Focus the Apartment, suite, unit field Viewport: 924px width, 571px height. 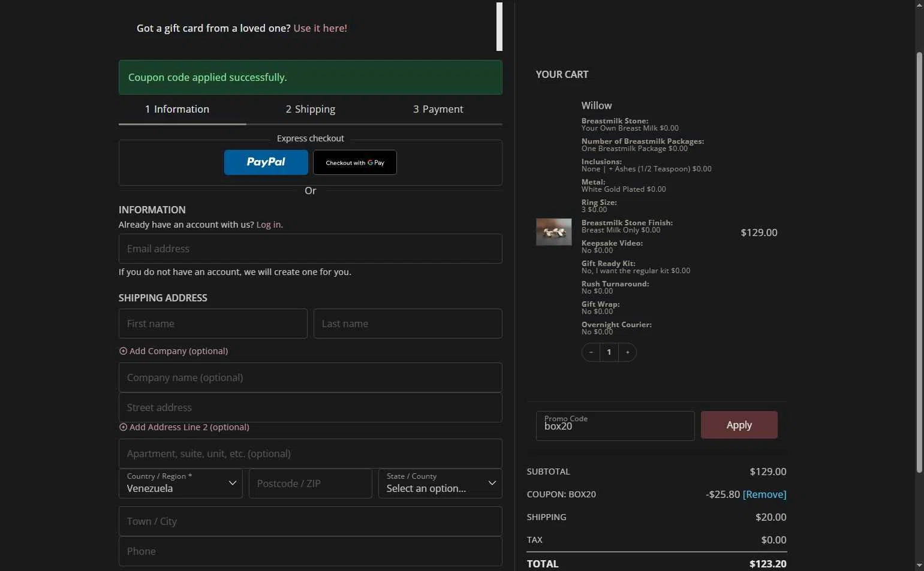point(311,454)
